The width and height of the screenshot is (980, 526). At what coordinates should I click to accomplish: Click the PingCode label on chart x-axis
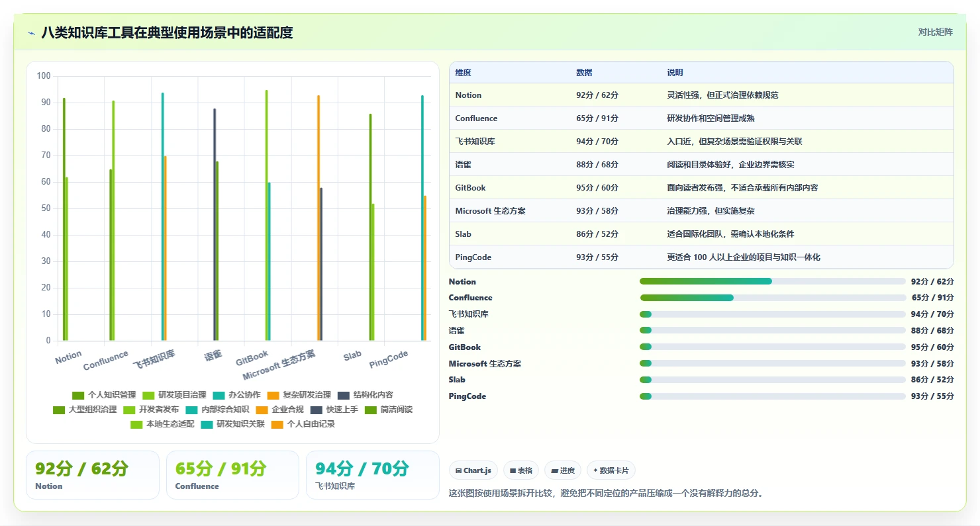(x=389, y=359)
